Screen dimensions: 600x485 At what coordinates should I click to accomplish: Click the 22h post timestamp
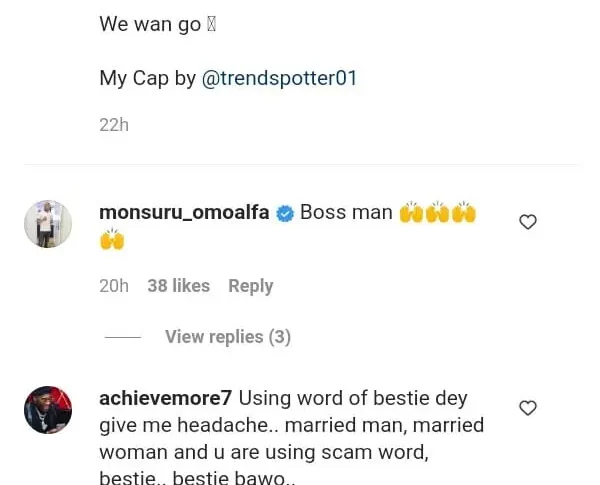point(113,125)
